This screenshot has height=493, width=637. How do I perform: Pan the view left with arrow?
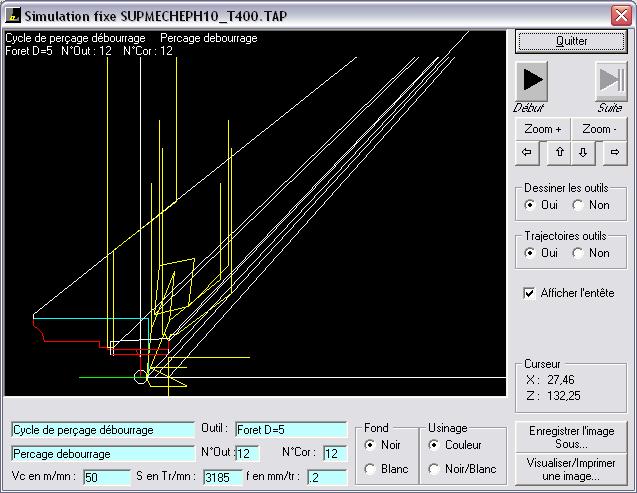tap(528, 152)
